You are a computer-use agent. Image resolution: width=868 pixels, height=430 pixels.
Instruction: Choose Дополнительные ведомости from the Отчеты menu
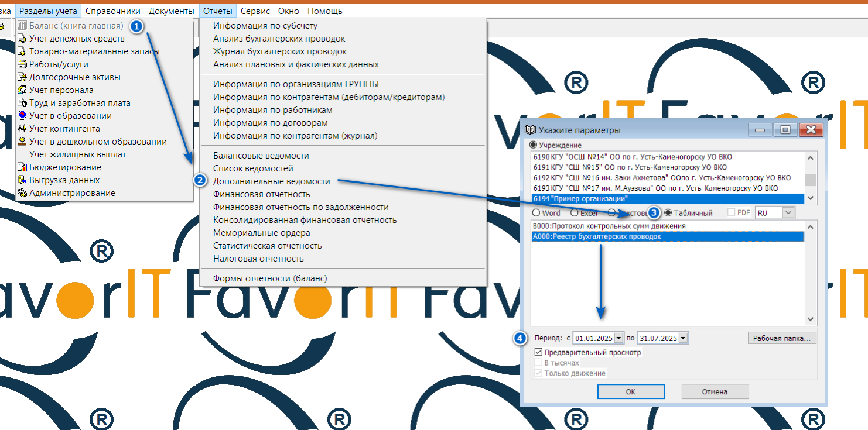click(x=271, y=181)
